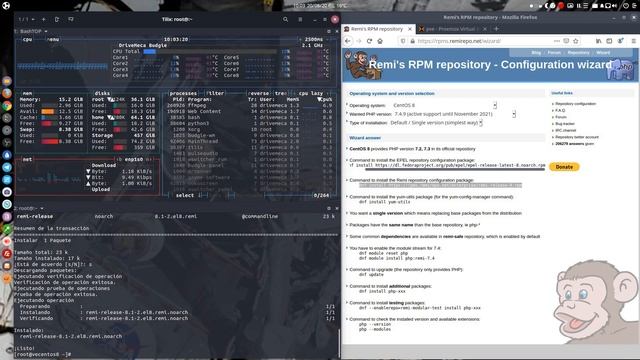Maximize the lower root terminal pane
Image resolution: width=640 pixels, height=360 pixels.
coord(329,208)
